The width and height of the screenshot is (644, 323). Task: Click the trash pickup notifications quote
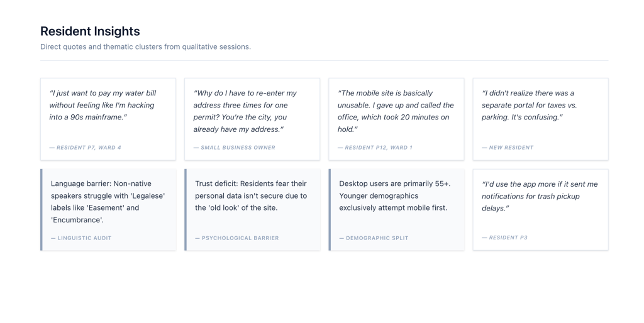point(540,196)
